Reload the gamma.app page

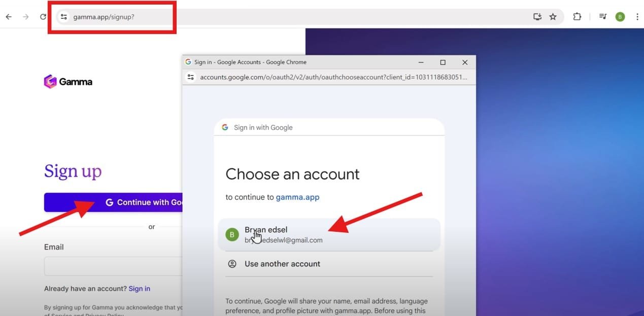point(43,17)
